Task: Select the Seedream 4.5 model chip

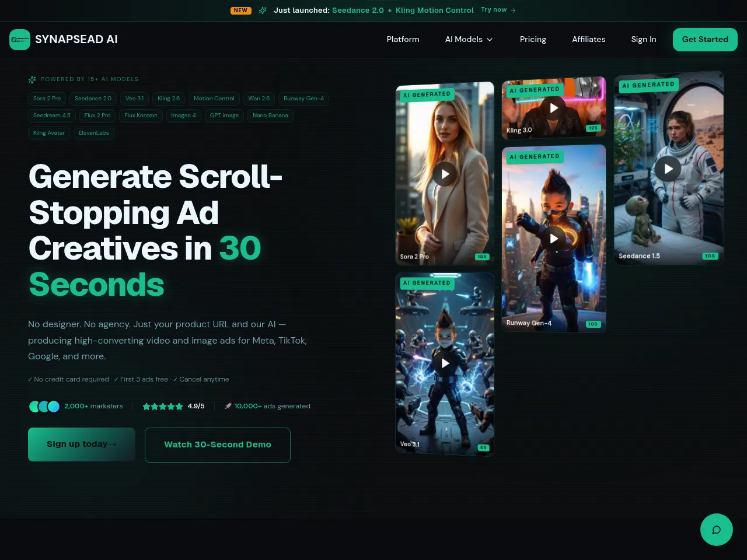Action: 52,116
